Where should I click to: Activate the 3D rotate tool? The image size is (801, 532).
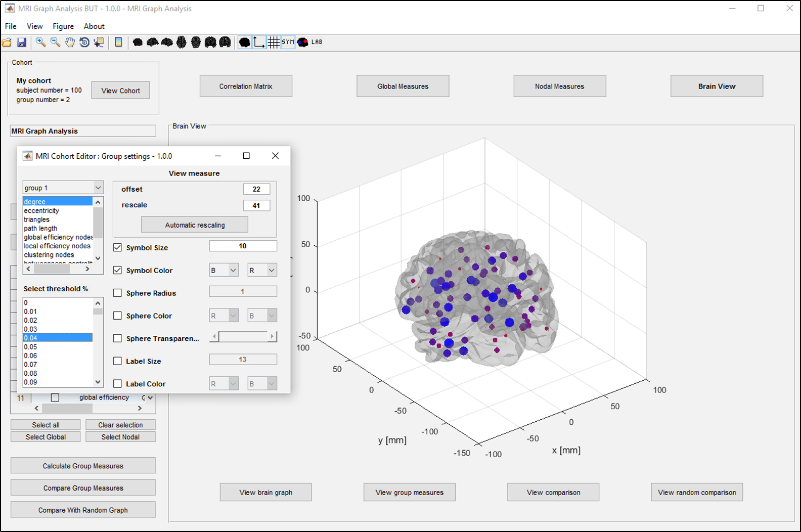(x=84, y=42)
